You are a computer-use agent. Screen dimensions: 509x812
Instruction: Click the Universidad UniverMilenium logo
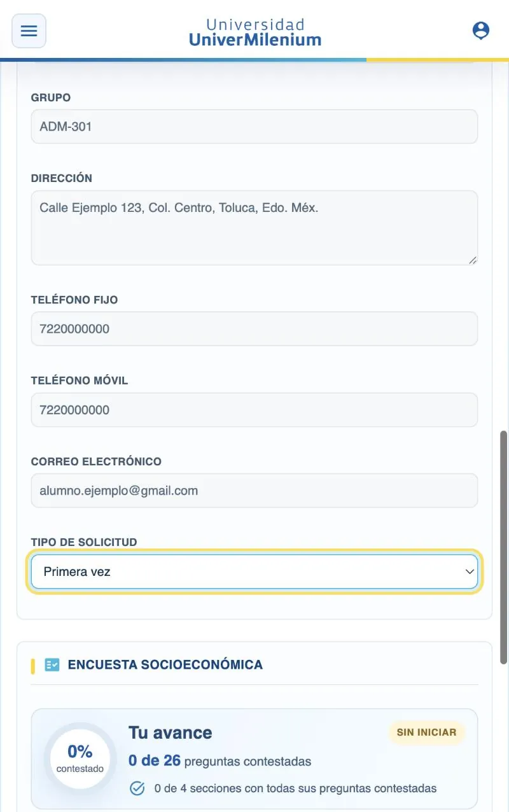pyautogui.click(x=255, y=32)
